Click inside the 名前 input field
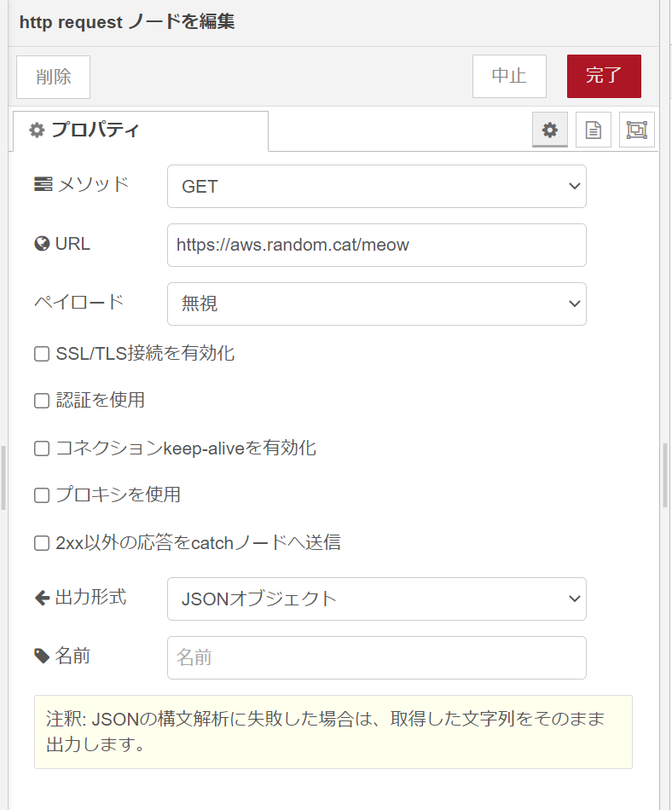 tap(376, 657)
